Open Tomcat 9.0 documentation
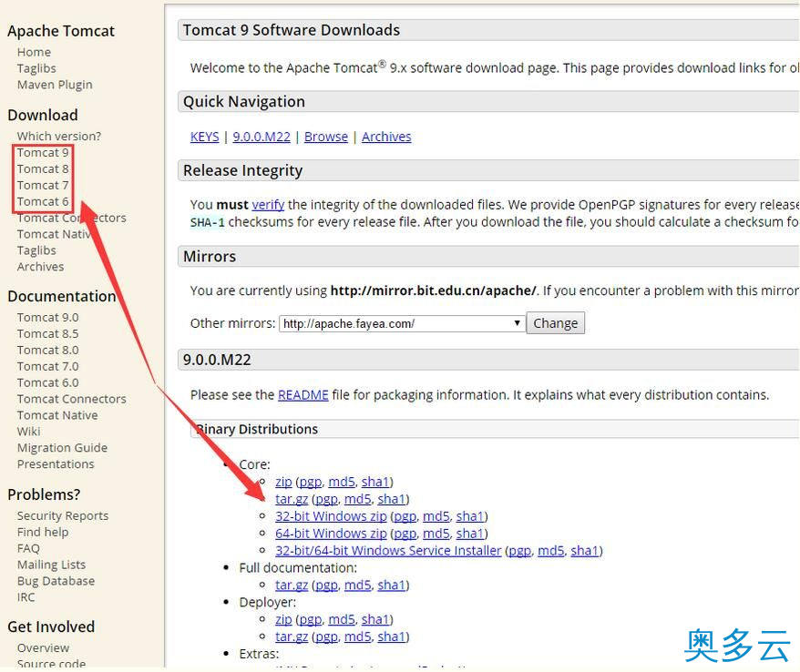800x672 pixels. 47,317
